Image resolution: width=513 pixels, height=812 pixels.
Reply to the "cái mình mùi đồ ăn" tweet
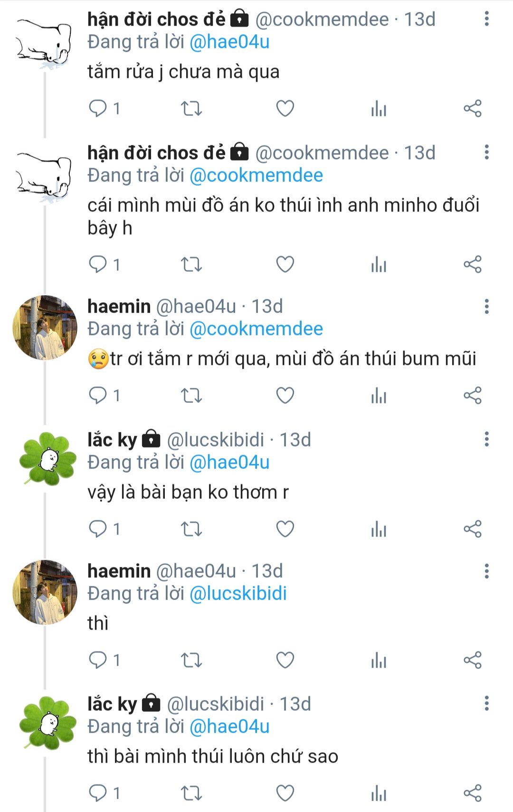click(x=98, y=264)
